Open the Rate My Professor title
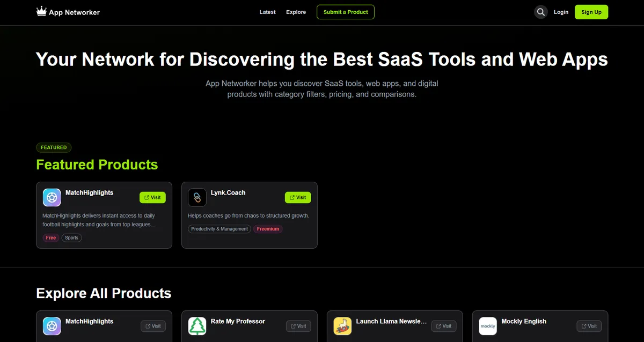 point(238,321)
